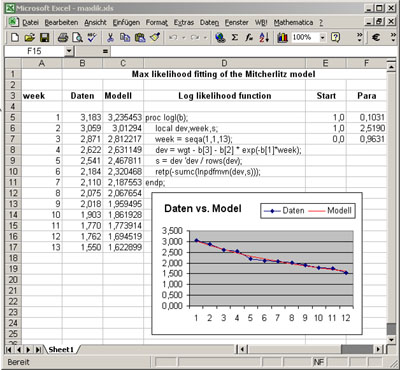Open the Office Assistant help icon
Image resolution: width=400 pixels, height=370 pixels.
tap(335, 37)
